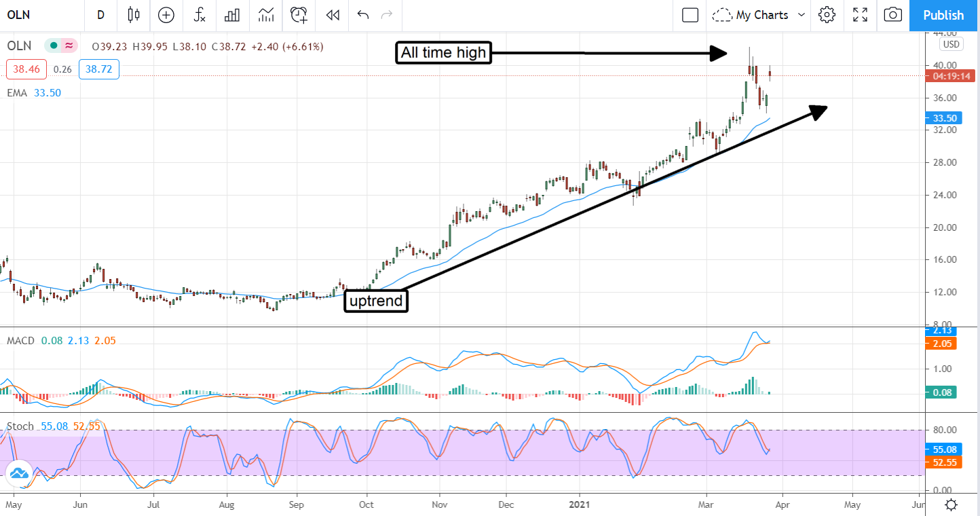Viewport: 980px width, 516px height.
Task: Select the MACD indicator legend
Action: [21, 340]
